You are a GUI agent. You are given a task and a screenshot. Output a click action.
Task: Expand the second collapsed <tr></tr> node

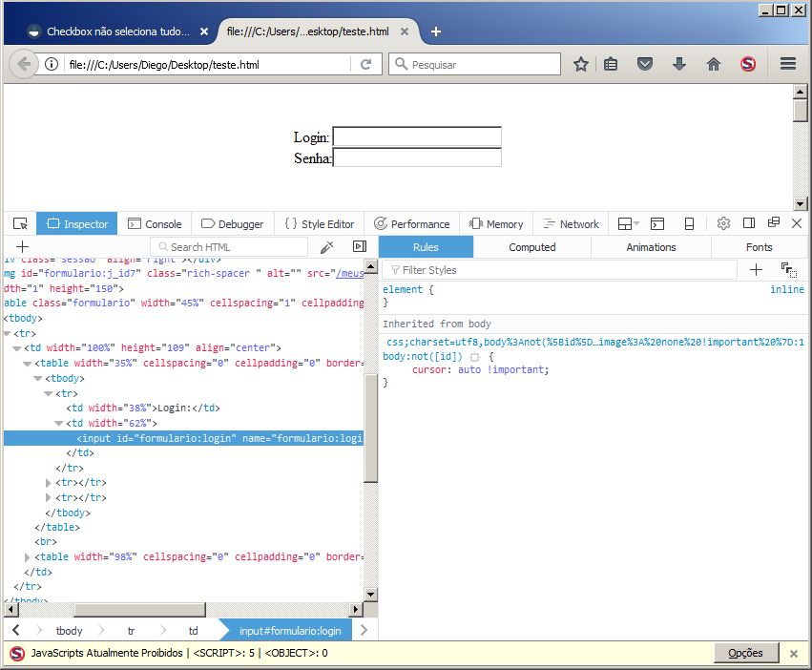48,498
